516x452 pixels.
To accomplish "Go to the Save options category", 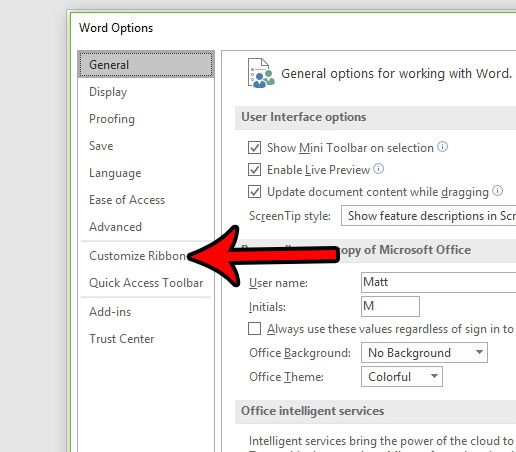I will (x=101, y=146).
